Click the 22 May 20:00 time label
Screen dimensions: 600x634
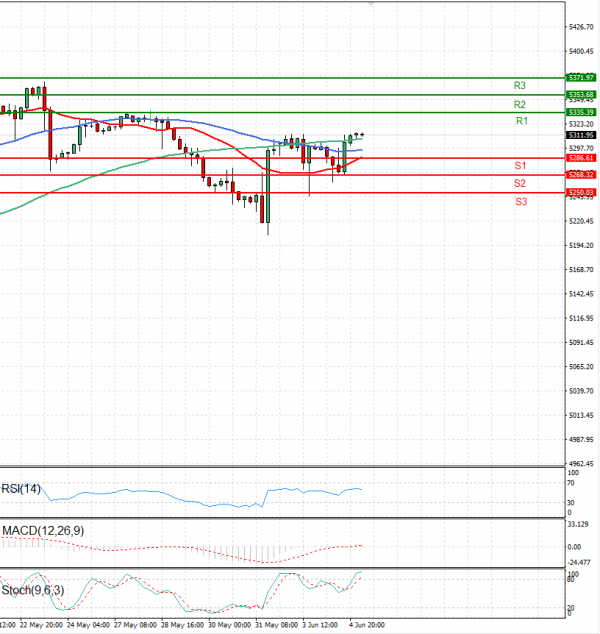coord(41,625)
